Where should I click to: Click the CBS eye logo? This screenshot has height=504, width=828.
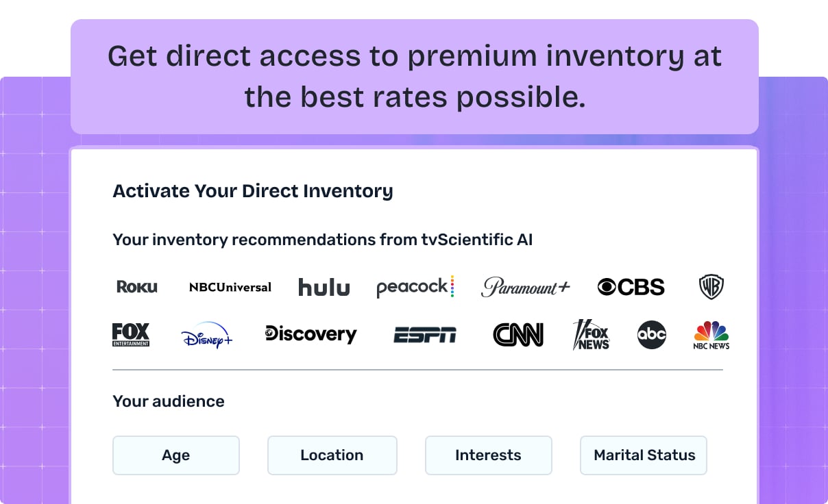coord(631,287)
